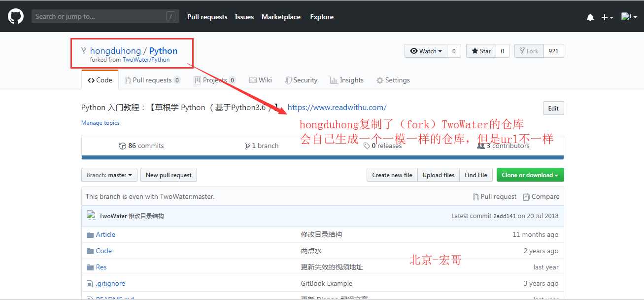
Task: Open the readwithu.com website link
Action: 337,107
